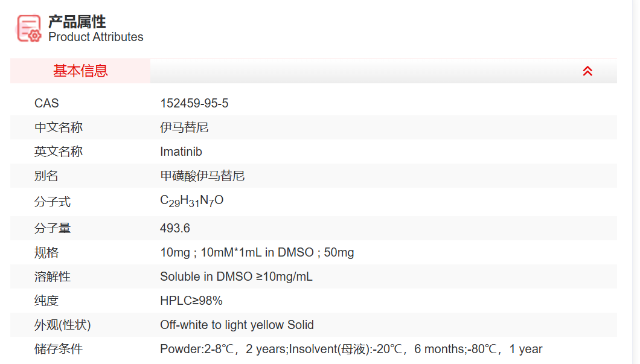Click the Chinese name 伊马替尼 value
Image resolution: width=640 pixels, height=364 pixels.
184,127
